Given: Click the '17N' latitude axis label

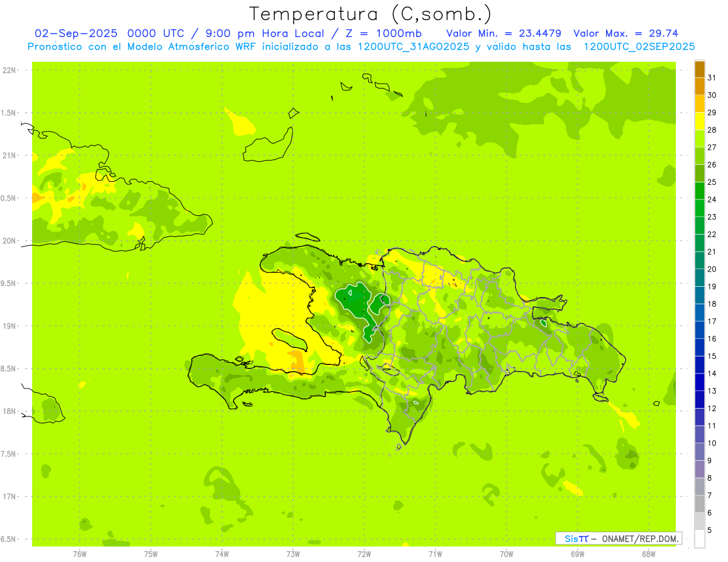Looking at the screenshot, I should 10,497.
